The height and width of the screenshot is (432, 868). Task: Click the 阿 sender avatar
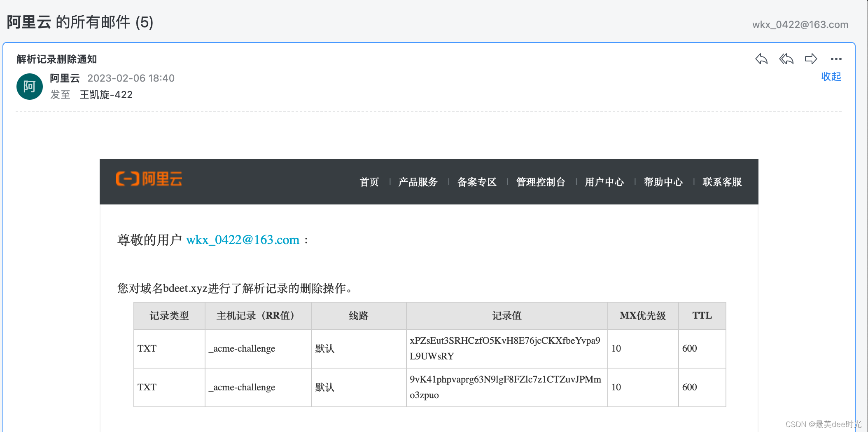click(30, 87)
